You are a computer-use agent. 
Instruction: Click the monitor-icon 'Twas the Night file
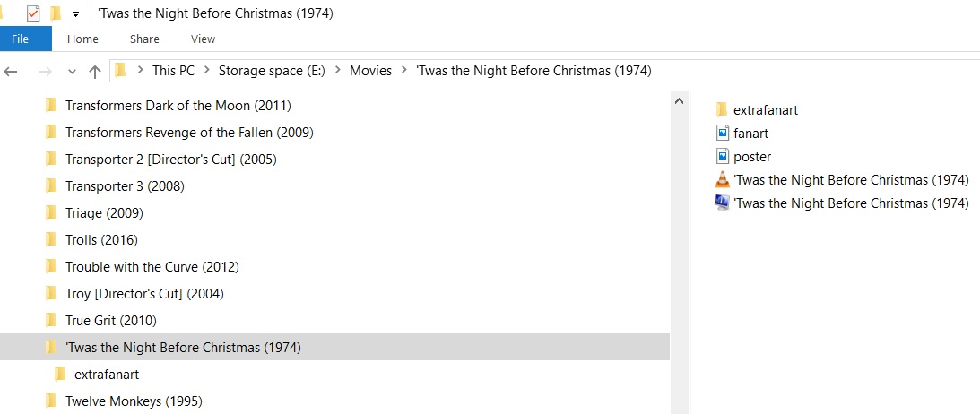tap(723, 203)
